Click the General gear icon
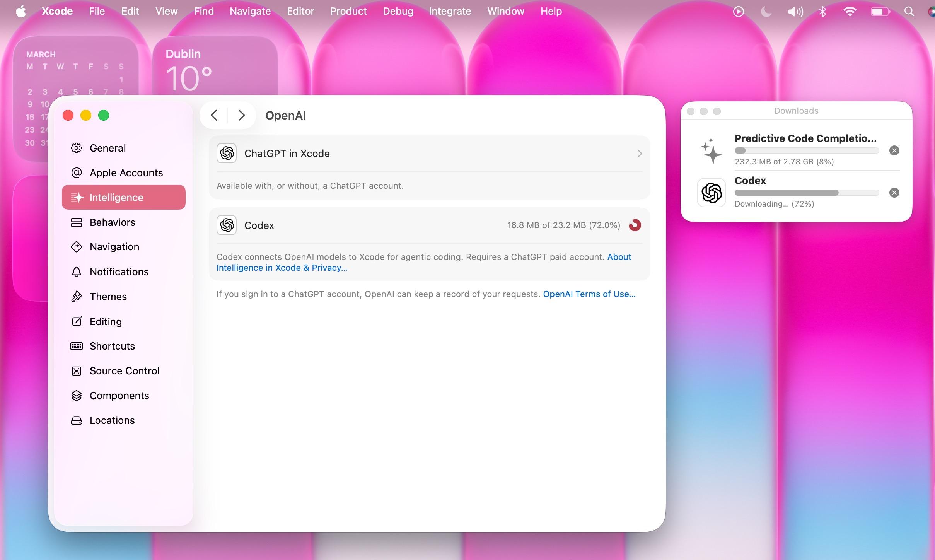This screenshot has height=560, width=935. (x=77, y=148)
